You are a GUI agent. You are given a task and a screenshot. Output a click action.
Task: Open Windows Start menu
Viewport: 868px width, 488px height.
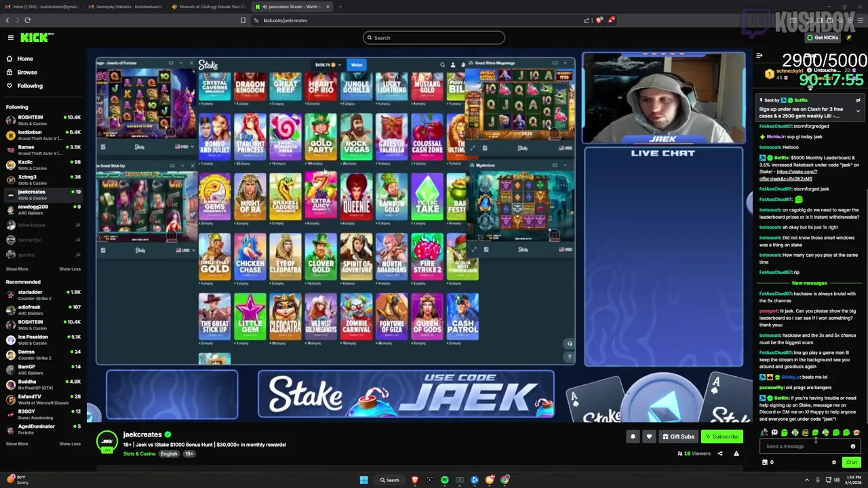pos(364,480)
